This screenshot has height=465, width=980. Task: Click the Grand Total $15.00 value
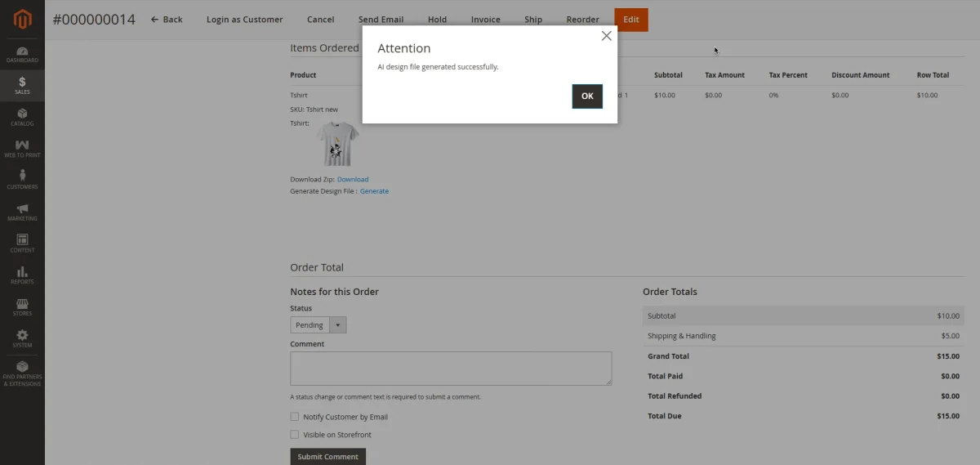click(948, 356)
